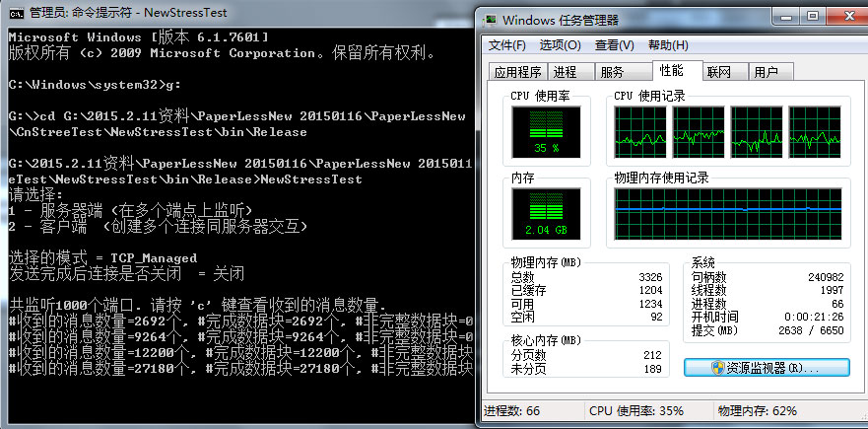Click the fourth CPU 使用记录 core graph

(x=815, y=132)
